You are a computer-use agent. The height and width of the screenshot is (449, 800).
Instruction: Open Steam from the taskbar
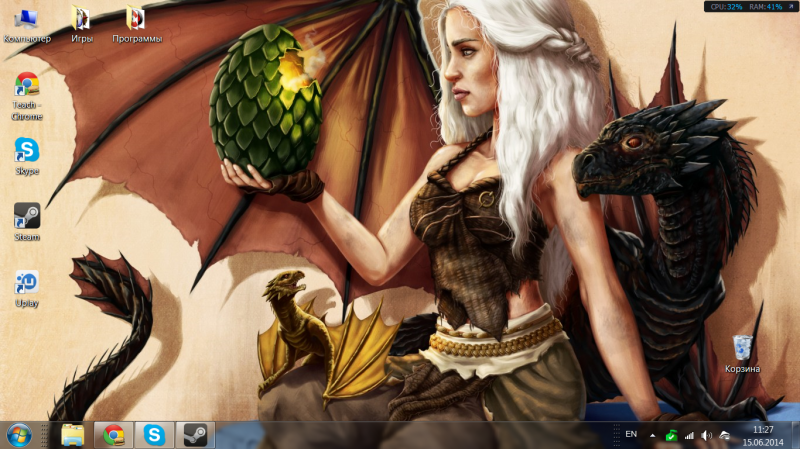click(x=195, y=435)
